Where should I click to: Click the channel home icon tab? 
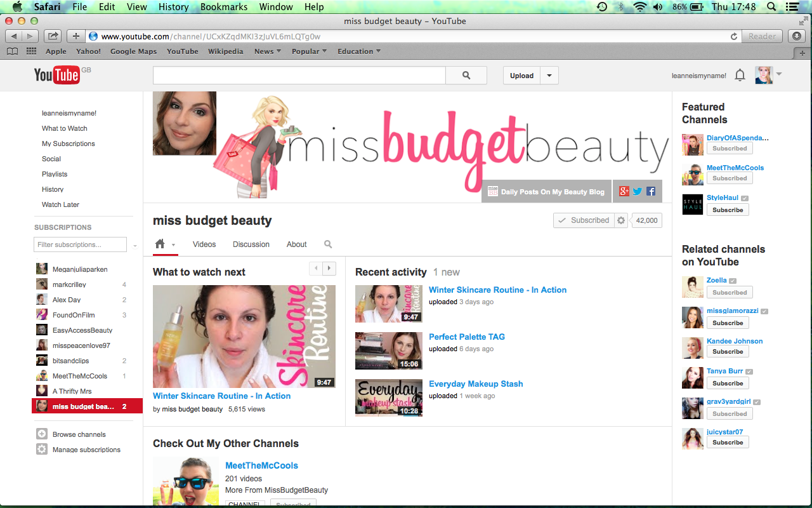(160, 244)
